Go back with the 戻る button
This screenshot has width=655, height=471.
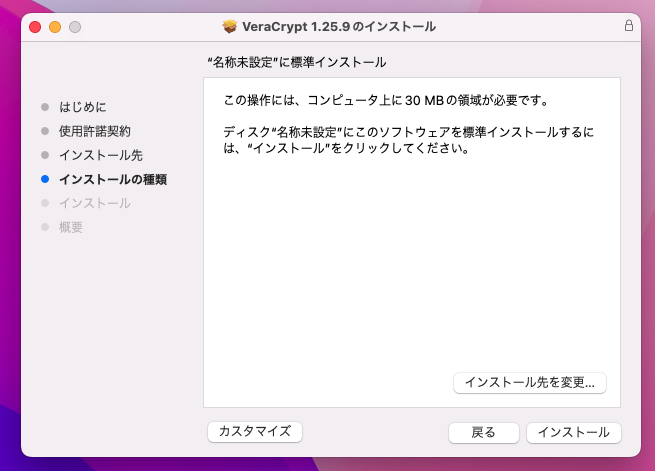click(x=483, y=432)
